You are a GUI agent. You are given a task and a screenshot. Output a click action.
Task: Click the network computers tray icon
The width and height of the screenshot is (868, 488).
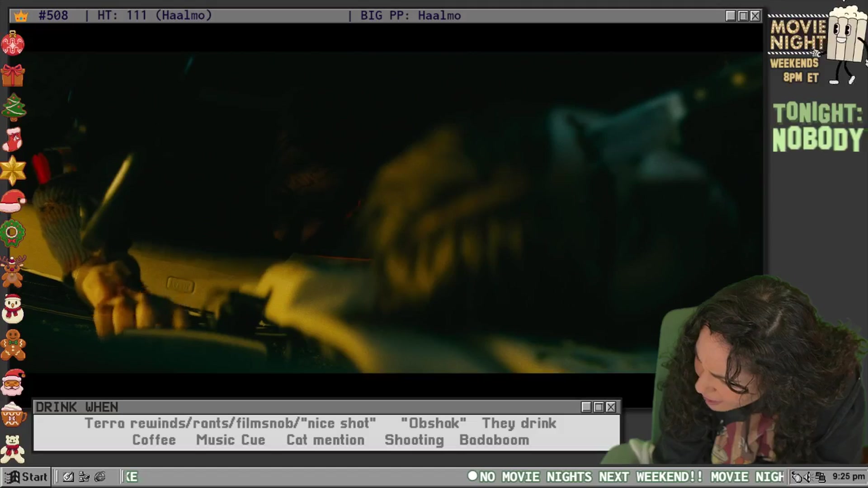point(820,477)
